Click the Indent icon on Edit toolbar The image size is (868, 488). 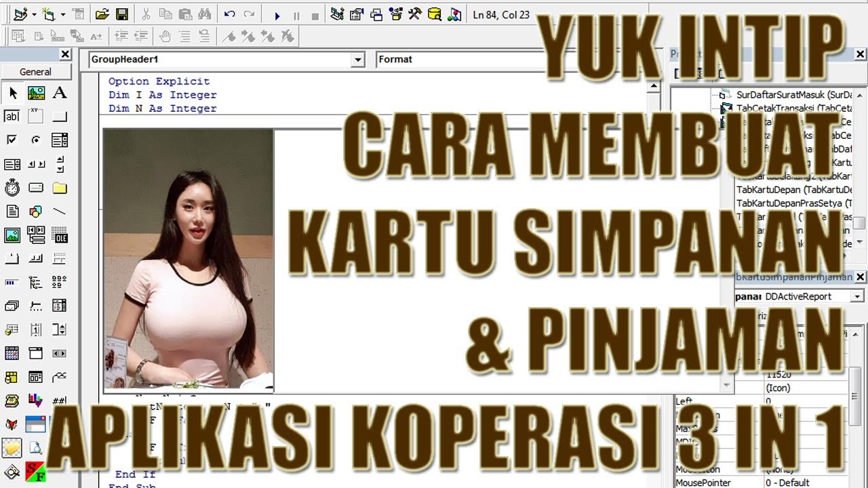click(x=121, y=37)
